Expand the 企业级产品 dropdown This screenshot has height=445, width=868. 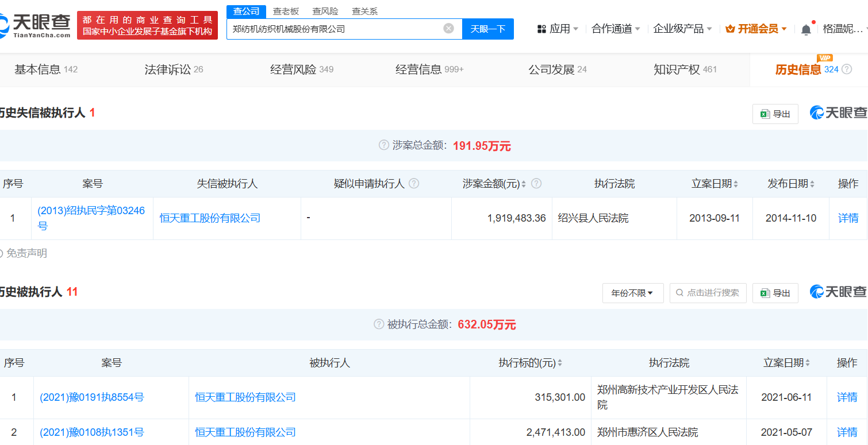[x=683, y=29]
